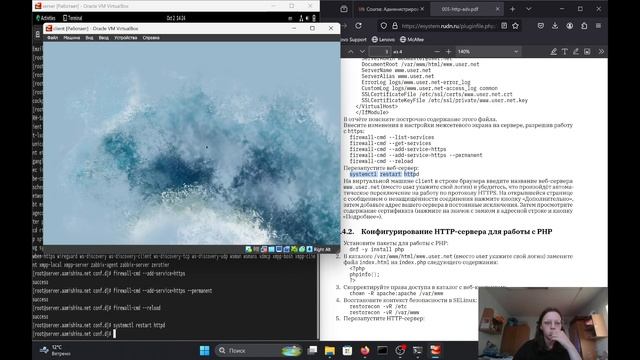Click the site padlock icon
Viewport: 640px width, 360px height.
coord(395,26)
